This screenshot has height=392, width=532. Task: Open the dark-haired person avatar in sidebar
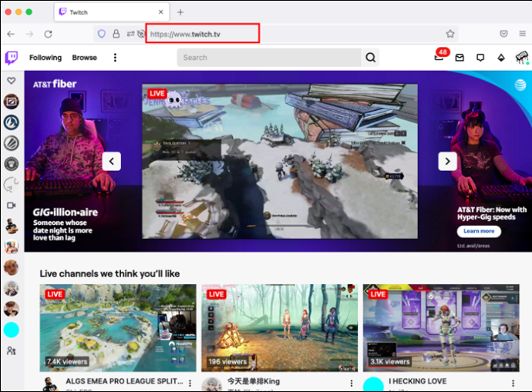tap(12, 309)
